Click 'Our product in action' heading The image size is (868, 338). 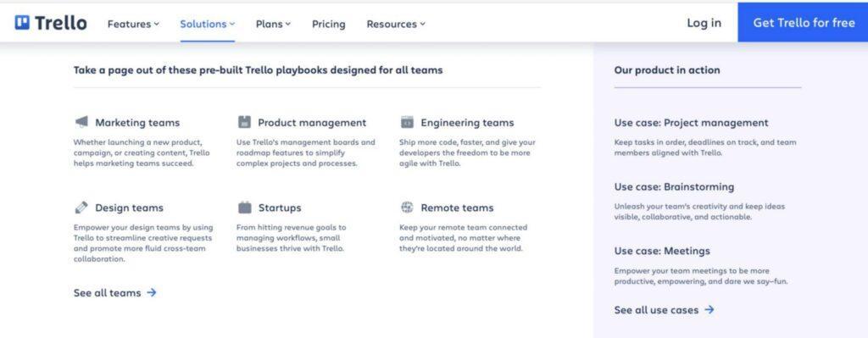[667, 70]
